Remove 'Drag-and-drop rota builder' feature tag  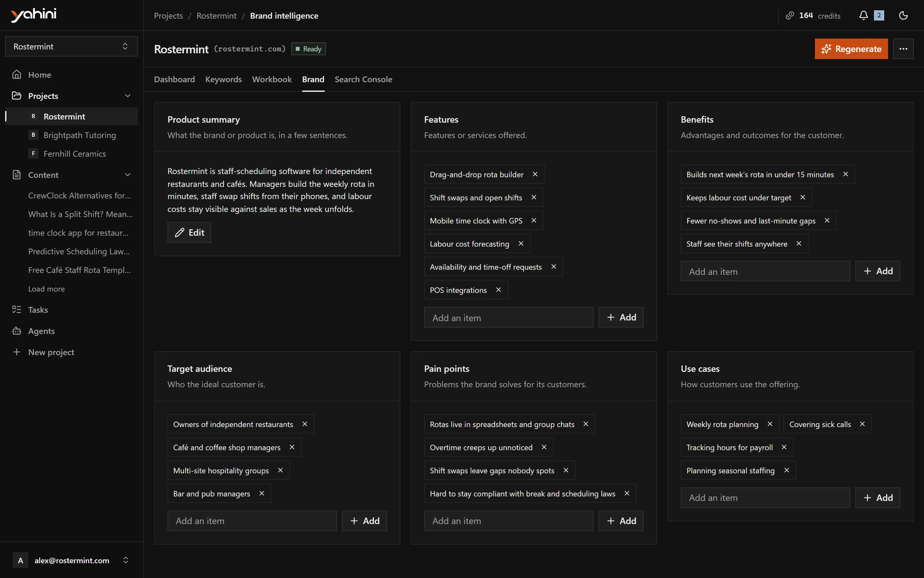[535, 174]
